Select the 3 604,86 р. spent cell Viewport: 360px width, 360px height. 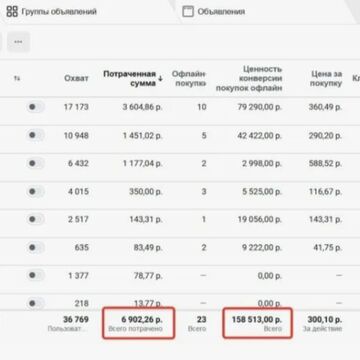point(142,107)
